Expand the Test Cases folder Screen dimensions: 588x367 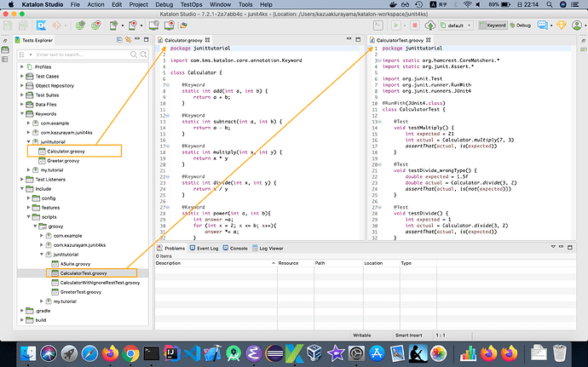pos(22,76)
